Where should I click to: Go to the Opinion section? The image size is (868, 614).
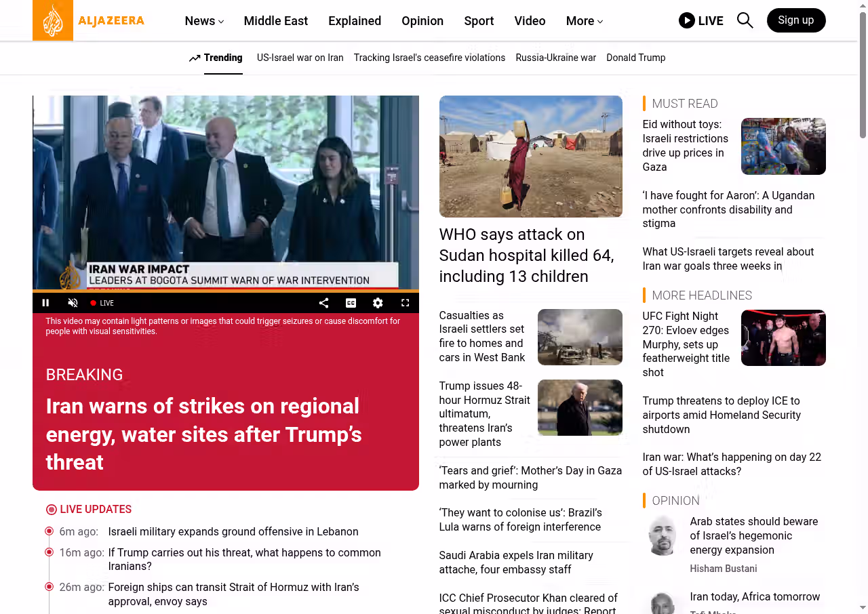[x=422, y=21]
